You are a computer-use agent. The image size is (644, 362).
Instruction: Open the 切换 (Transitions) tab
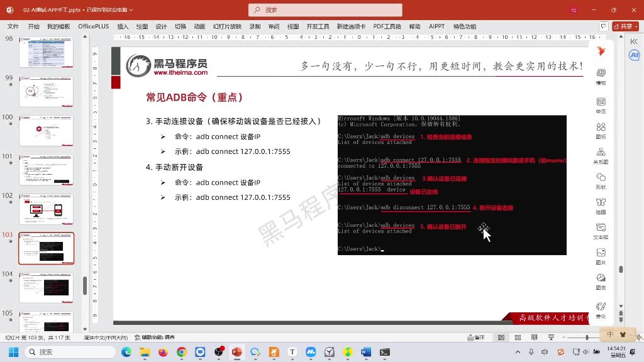(180, 26)
